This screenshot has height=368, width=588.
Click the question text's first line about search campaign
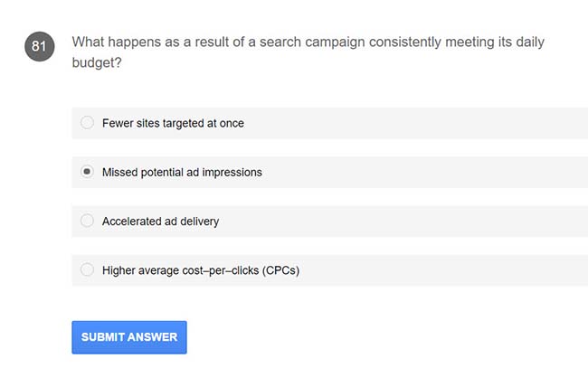pos(308,42)
